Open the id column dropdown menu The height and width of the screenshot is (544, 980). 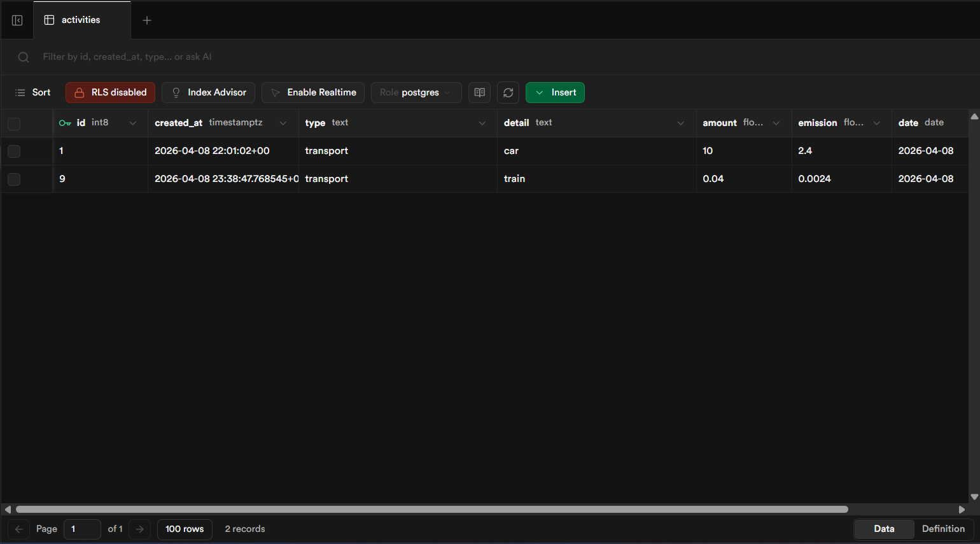point(132,122)
